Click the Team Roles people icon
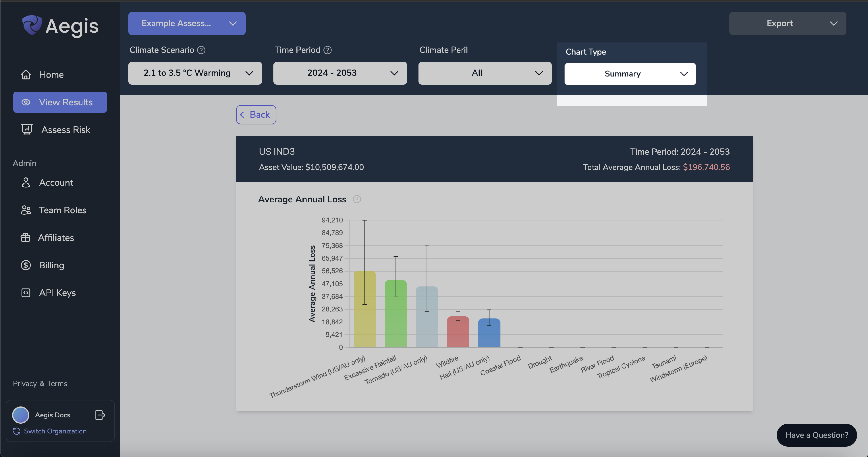Viewport: 868px width, 457px height. (26, 210)
